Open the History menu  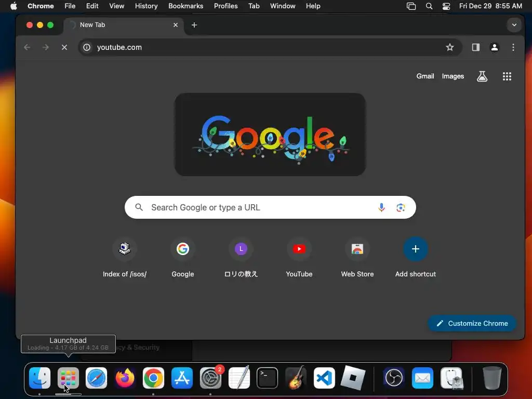click(x=146, y=6)
